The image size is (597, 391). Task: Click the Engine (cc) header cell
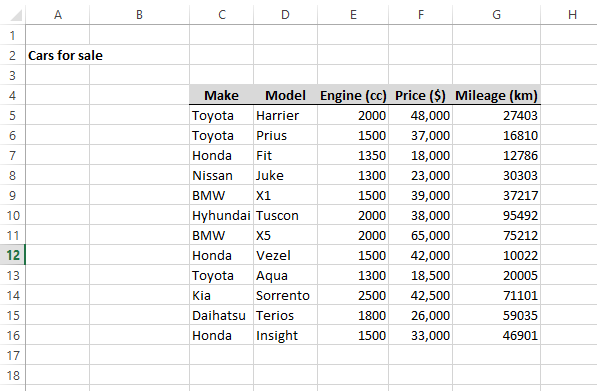point(353,95)
